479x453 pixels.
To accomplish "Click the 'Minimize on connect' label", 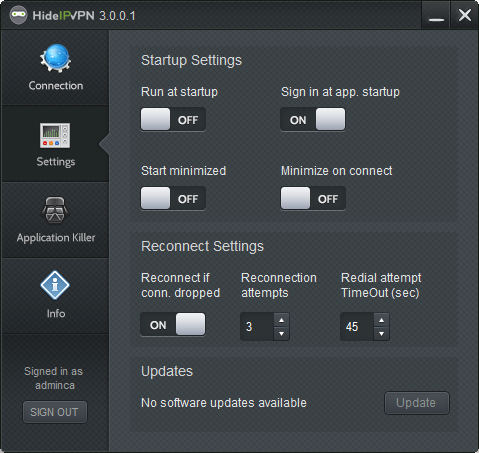I will click(x=337, y=171).
